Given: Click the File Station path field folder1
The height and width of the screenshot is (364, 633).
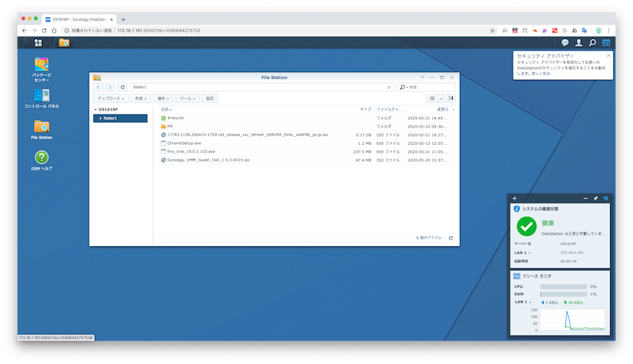Looking at the screenshot, I should pos(263,87).
